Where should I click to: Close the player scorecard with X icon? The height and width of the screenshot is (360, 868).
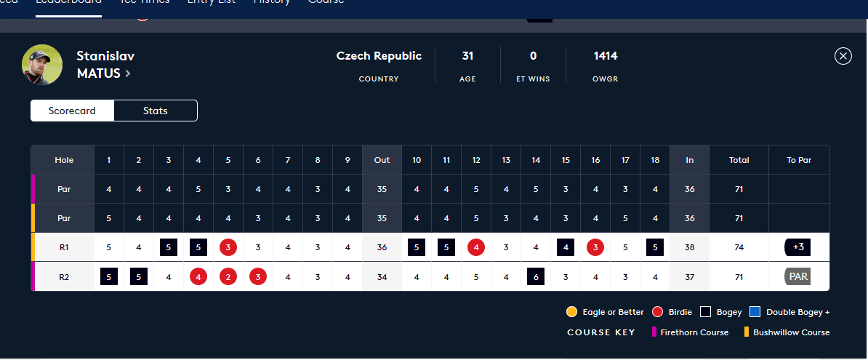point(843,56)
